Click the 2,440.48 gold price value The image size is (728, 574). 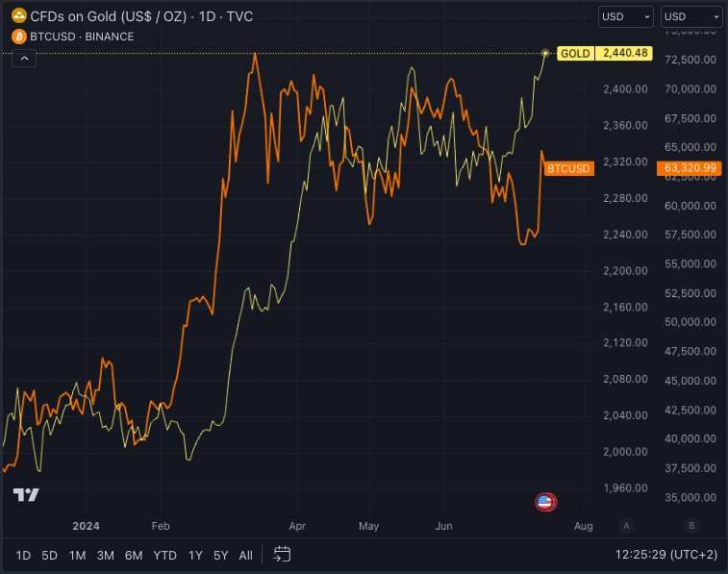coord(624,53)
